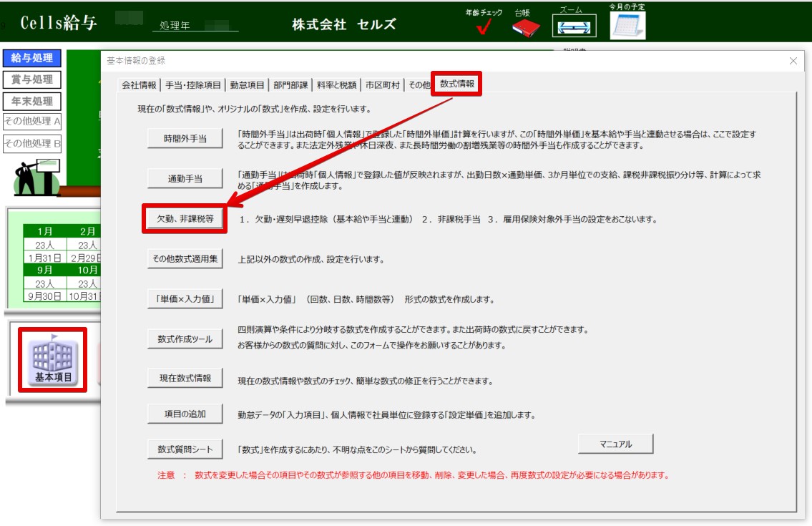
Task: Open the 勤怠項目 tab
Action: [x=248, y=84]
